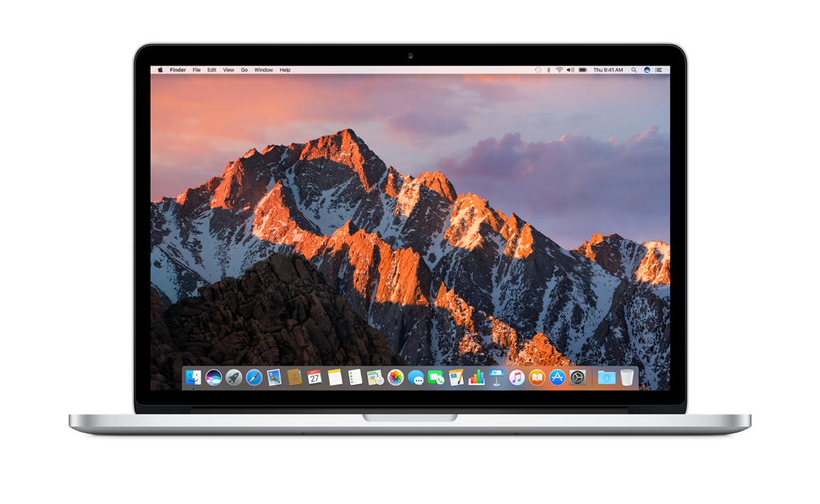
Task: Open iTunes music note icon
Action: pyautogui.click(x=517, y=377)
